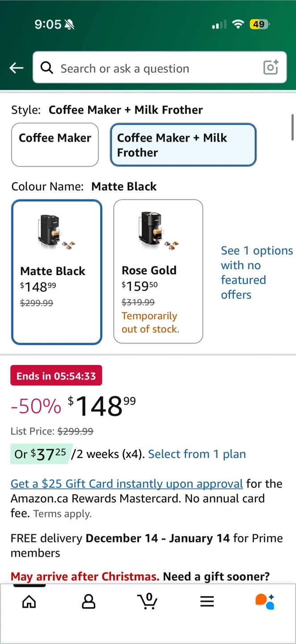
Task: Select Coffee Maker + Milk Frother style
Action: 183,145
